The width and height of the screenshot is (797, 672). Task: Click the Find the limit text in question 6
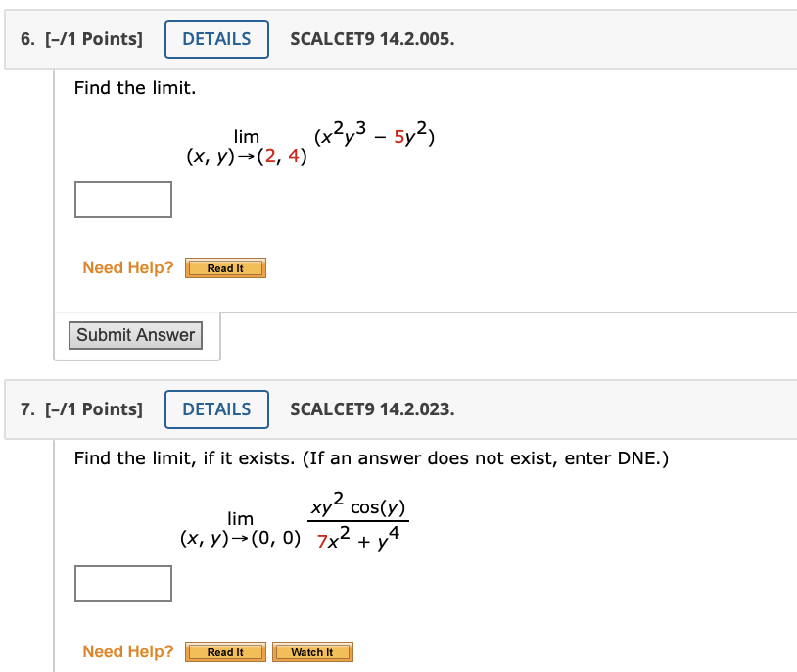134,88
